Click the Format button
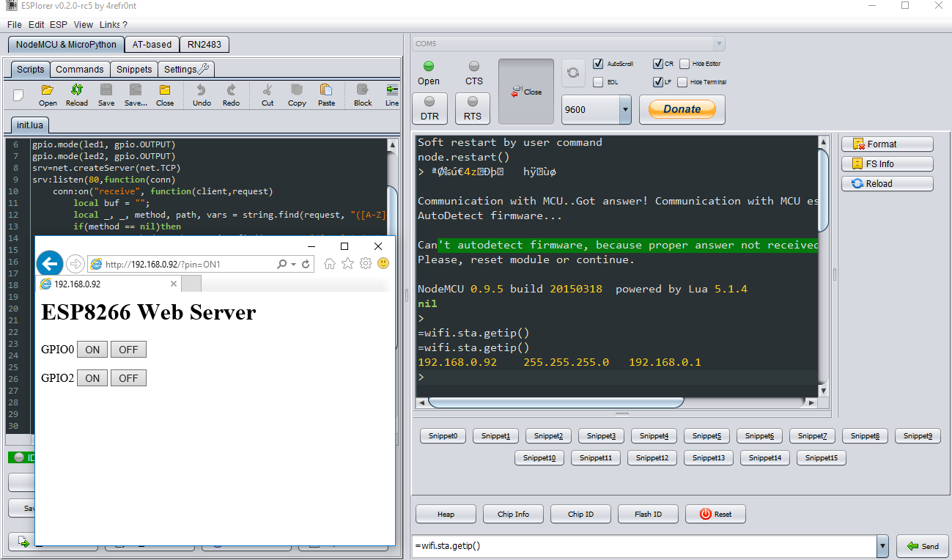 (888, 144)
